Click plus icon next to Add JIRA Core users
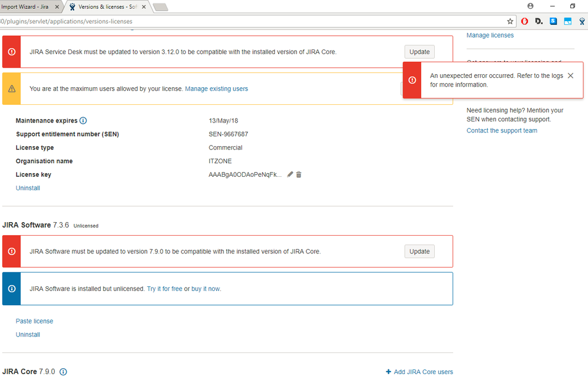The image size is (588, 380). pos(388,372)
